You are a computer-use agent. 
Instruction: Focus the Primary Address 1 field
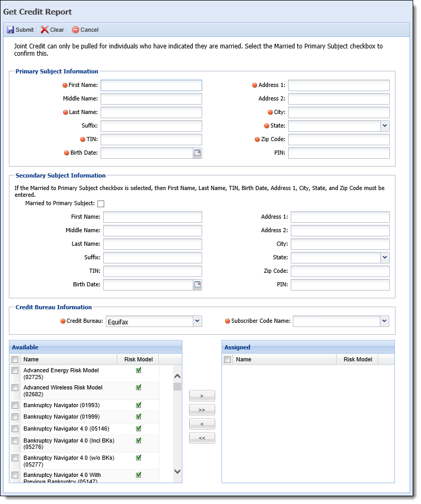[339, 85]
